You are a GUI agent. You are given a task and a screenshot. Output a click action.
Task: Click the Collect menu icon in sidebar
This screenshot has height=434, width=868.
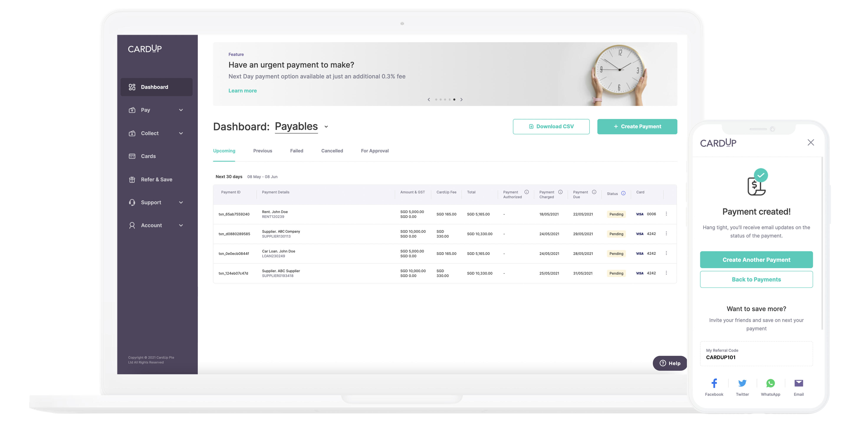point(132,133)
